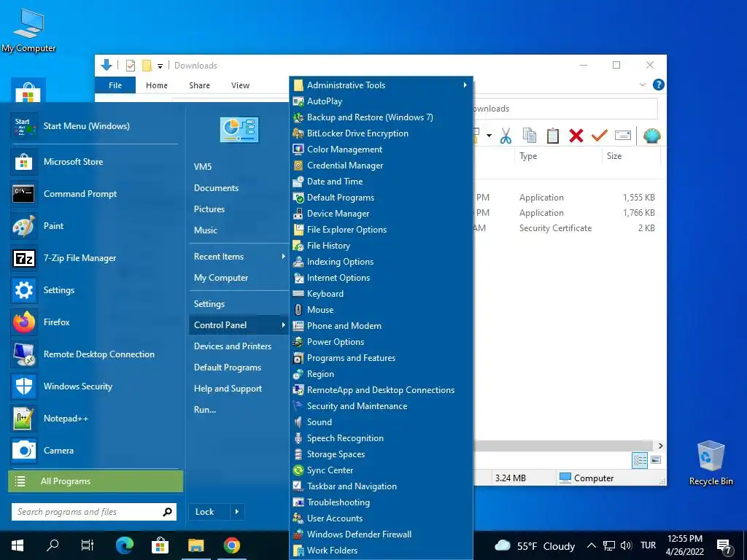This screenshot has width=747, height=560.
Task: Click the volume speaker tray icon
Action: point(626,545)
